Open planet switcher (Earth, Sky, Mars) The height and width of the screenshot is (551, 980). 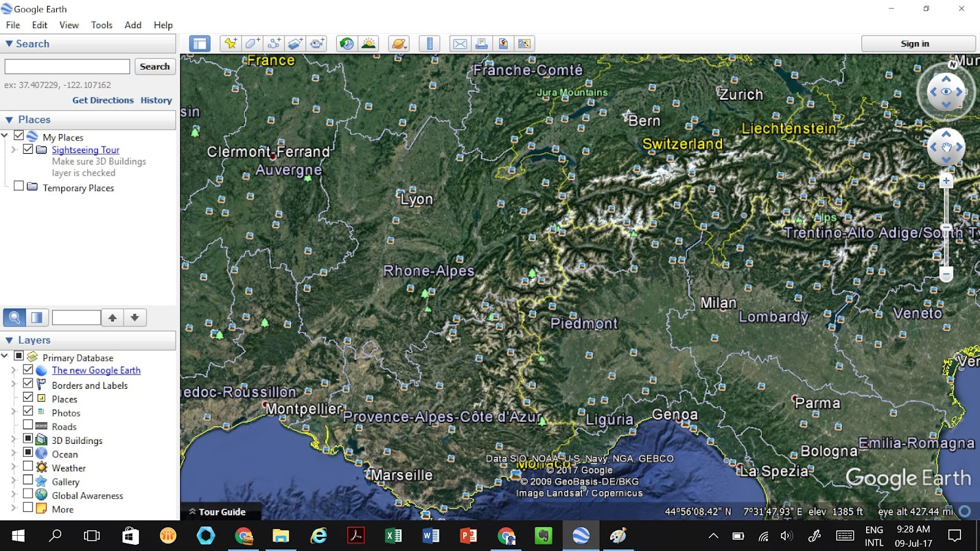tap(399, 43)
